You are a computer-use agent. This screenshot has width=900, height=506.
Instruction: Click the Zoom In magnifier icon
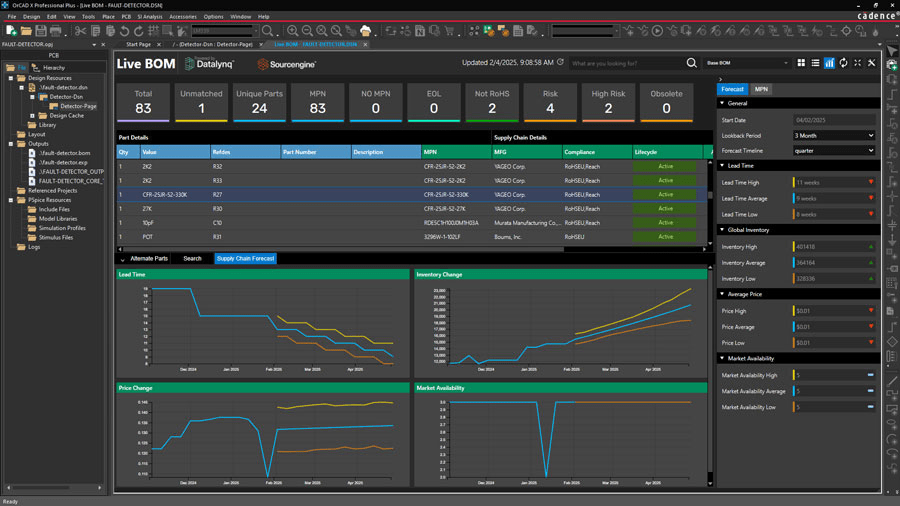(x=293, y=31)
